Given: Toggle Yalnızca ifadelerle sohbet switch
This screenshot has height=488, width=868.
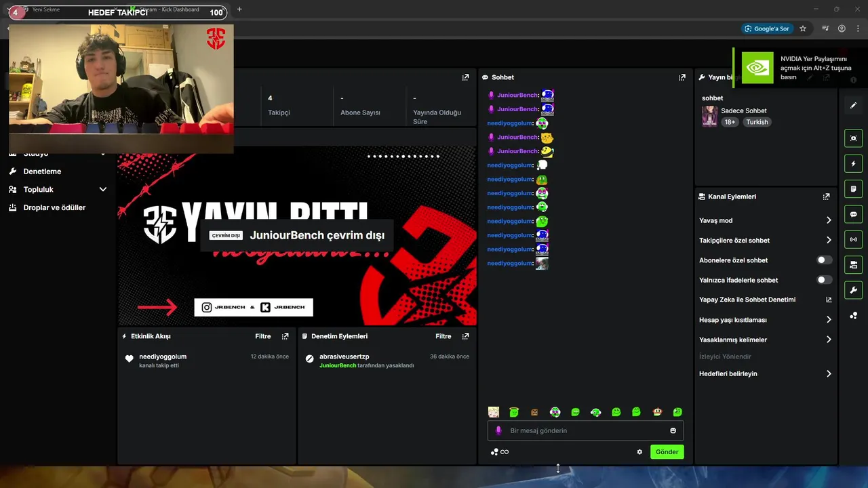Looking at the screenshot, I should tap(824, 280).
